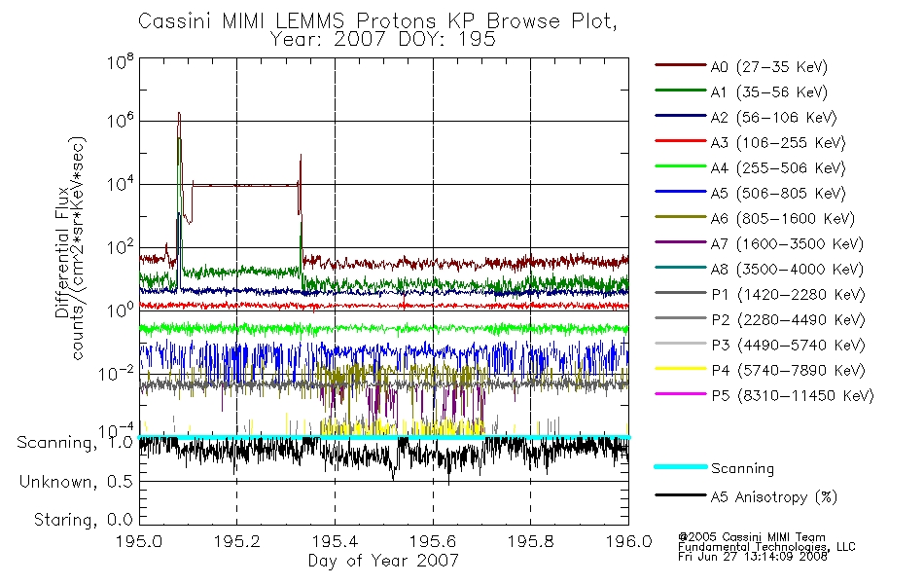
Task: Click the A7 (1600-3500 KeV) purple legend line
Action: [x=680, y=241]
